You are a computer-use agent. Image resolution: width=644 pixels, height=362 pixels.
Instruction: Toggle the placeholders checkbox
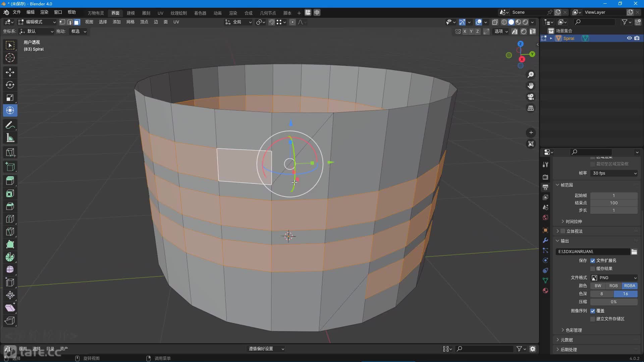tap(593, 319)
